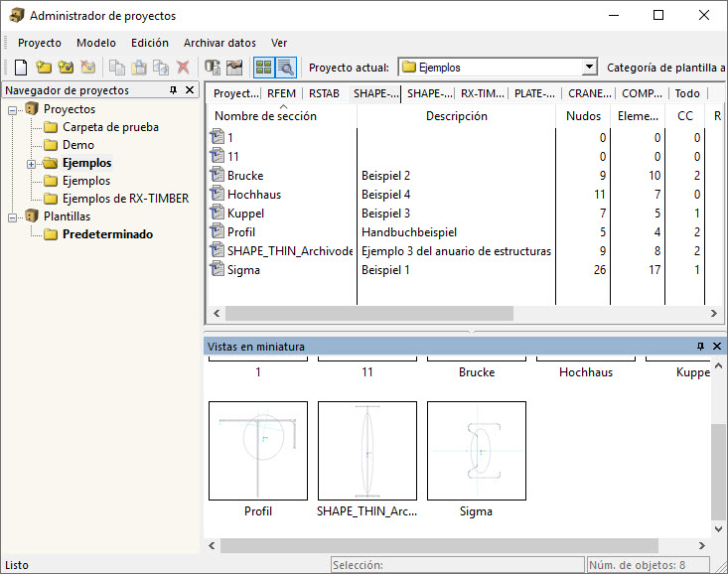Click the link folder toolbar icon
The height and width of the screenshot is (574, 728).
click(66, 68)
